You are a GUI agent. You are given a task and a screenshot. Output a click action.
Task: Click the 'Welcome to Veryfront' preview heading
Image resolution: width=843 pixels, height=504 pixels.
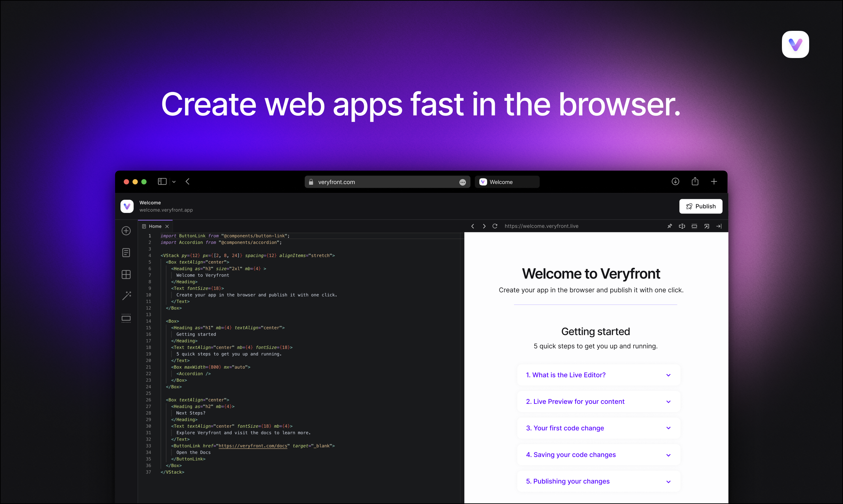(591, 274)
